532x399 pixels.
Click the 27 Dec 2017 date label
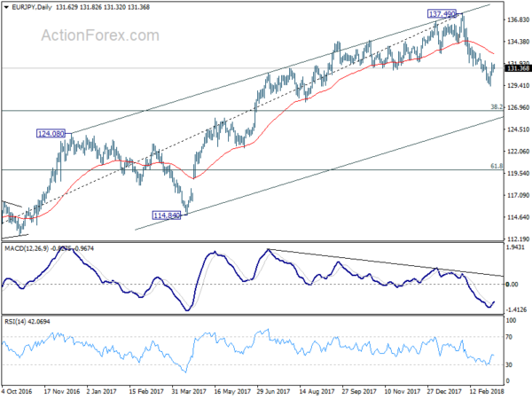[444, 391]
